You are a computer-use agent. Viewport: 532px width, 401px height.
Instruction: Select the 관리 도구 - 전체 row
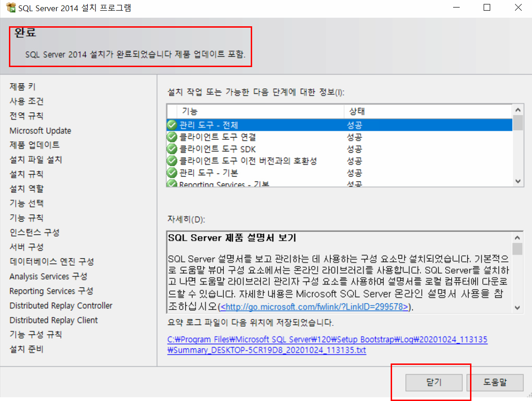(339, 125)
